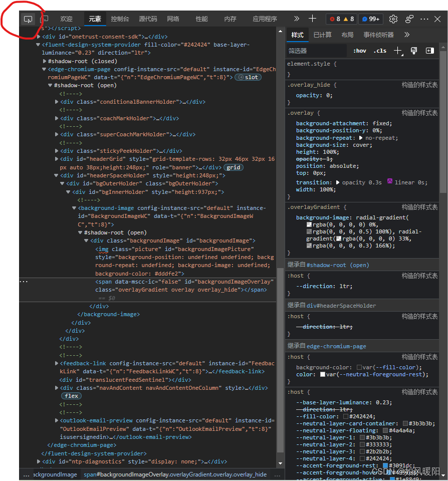The height and width of the screenshot is (481, 448).
Task: Click the --fill-color variable link
Action: pos(395,367)
